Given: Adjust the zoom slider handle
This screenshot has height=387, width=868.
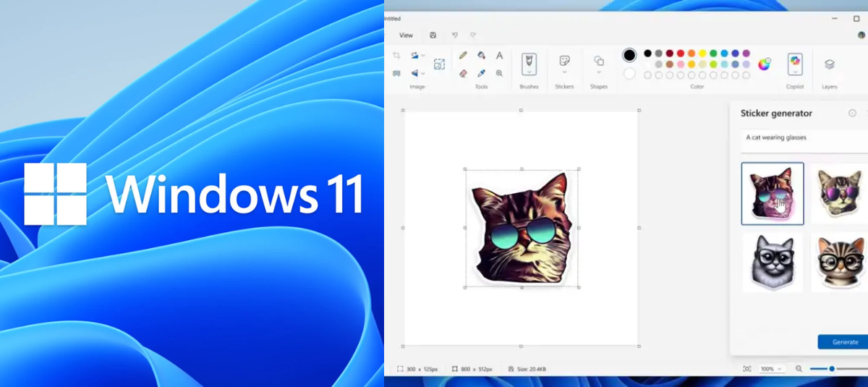Looking at the screenshot, I should click(x=832, y=369).
